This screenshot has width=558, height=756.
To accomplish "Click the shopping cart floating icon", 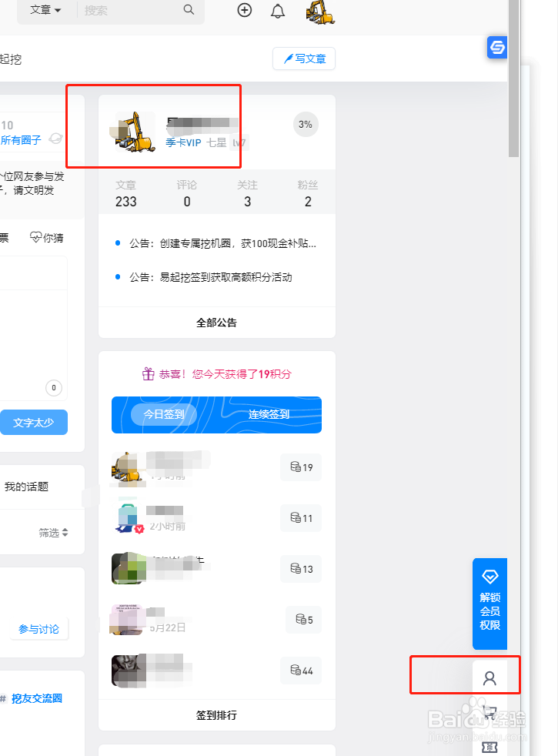I will [x=490, y=711].
